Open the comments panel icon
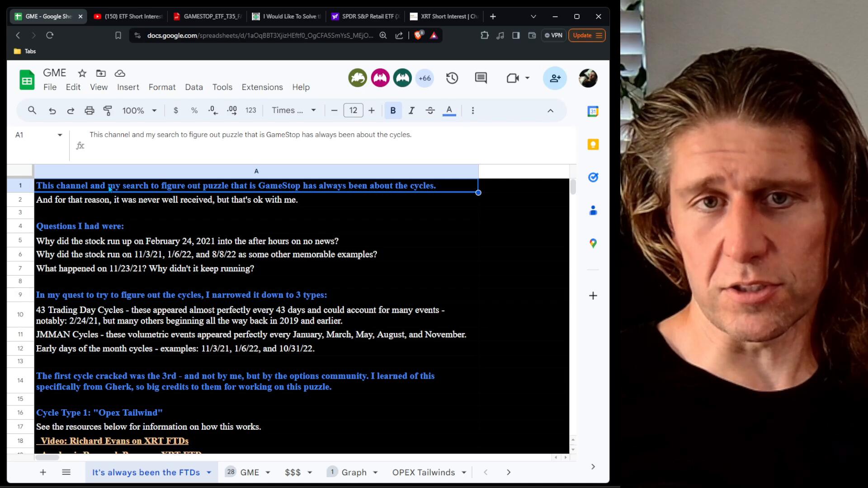The height and width of the screenshot is (488, 868). pyautogui.click(x=481, y=78)
